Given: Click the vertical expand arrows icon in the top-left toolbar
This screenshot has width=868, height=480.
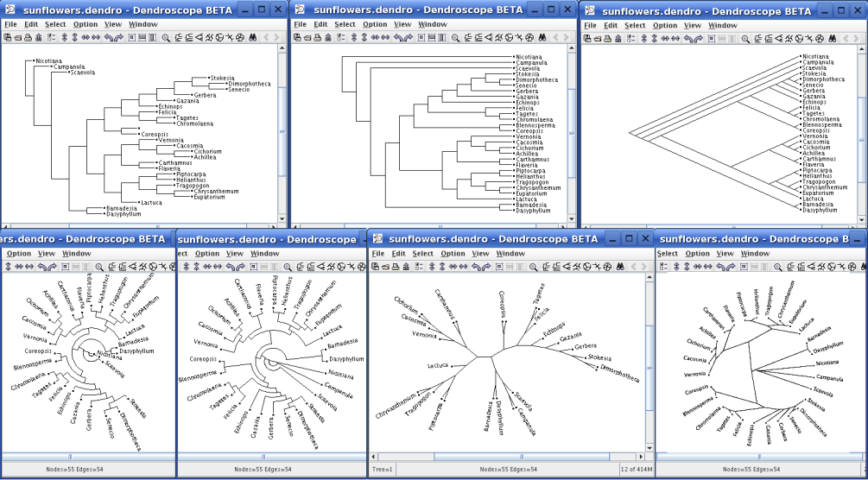Looking at the screenshot, I should tap(64, 38).
